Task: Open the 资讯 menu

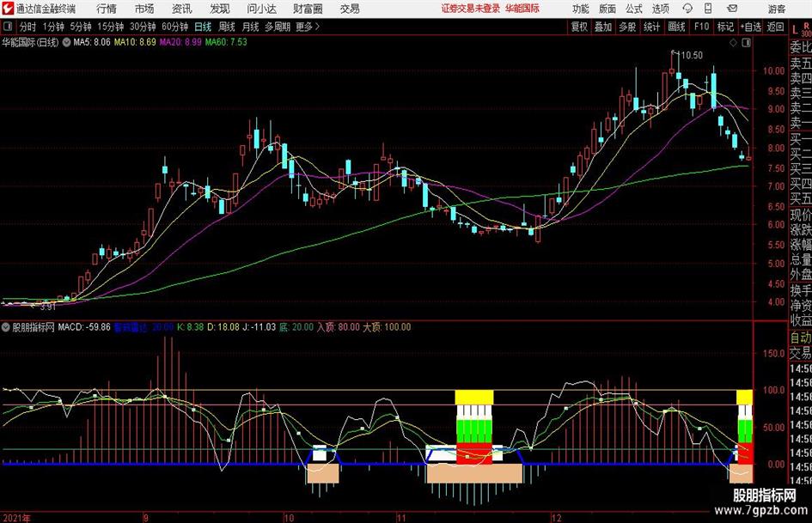Action: coord(182,9)
